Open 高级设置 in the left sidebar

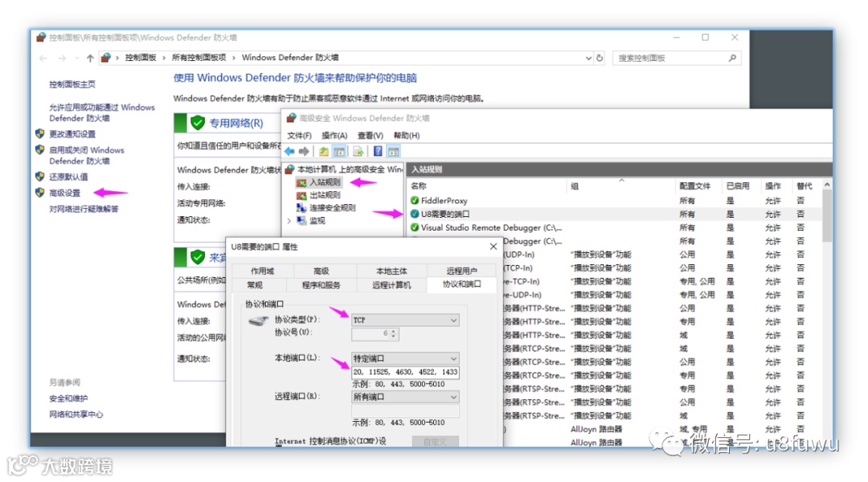(x=64, y=193)
